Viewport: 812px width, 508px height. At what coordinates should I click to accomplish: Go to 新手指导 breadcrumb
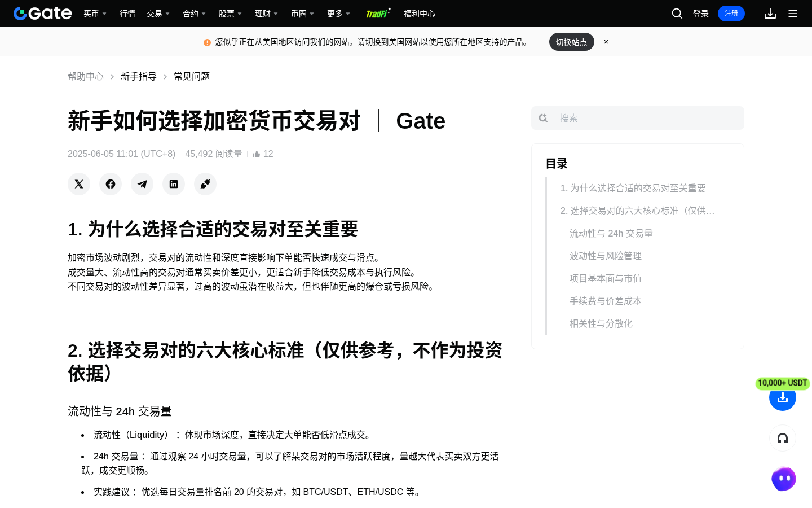pyautogui.click(x=139, y=76)
